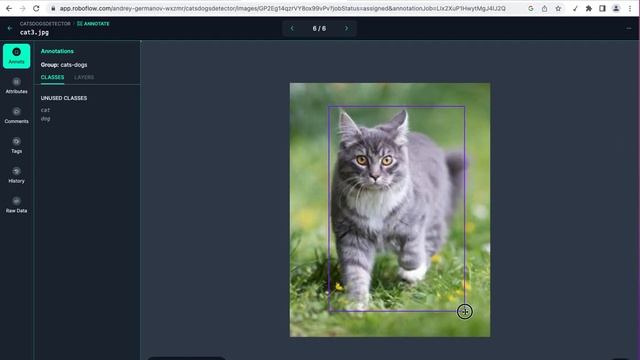Click the share icon in the address bar
The image size is (640, 360).
pyautogui.click(x=544, y=8)
